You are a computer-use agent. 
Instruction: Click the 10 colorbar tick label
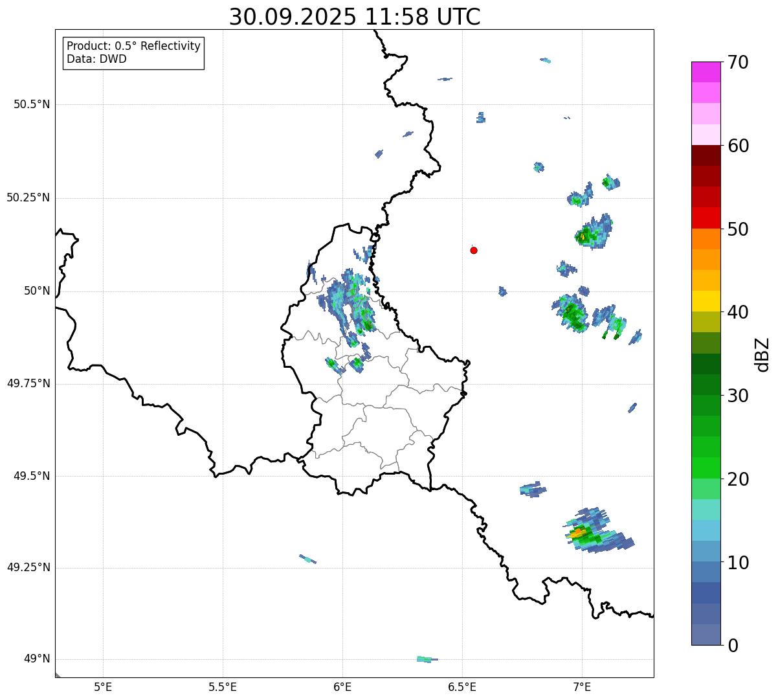[738, 562]
